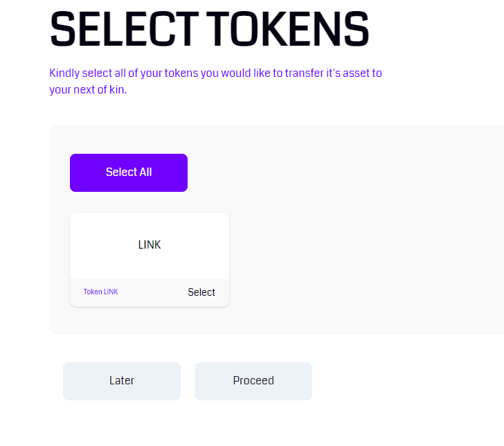Click the LINK token card thumbnail
This screenshot has width=504, height=446.
tap(150, 245)
